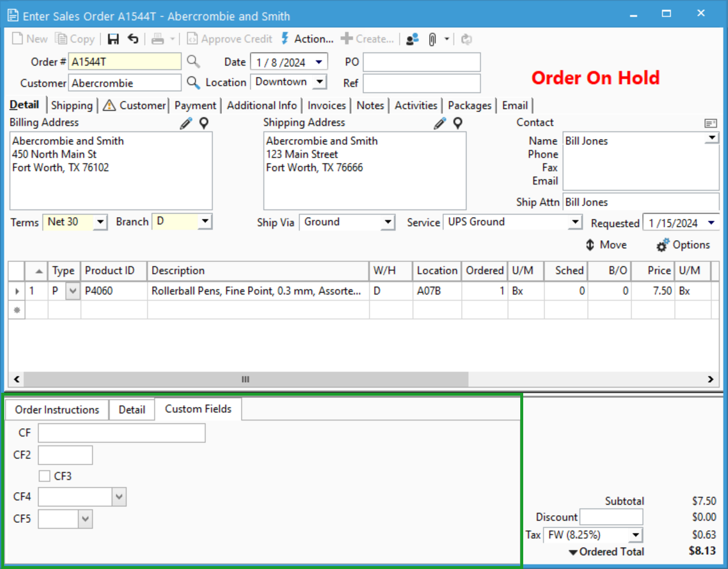Edit Billing Address with pencil icon
Image resolution: width=728 pixels, height=569 pixels.
[186, 123]
